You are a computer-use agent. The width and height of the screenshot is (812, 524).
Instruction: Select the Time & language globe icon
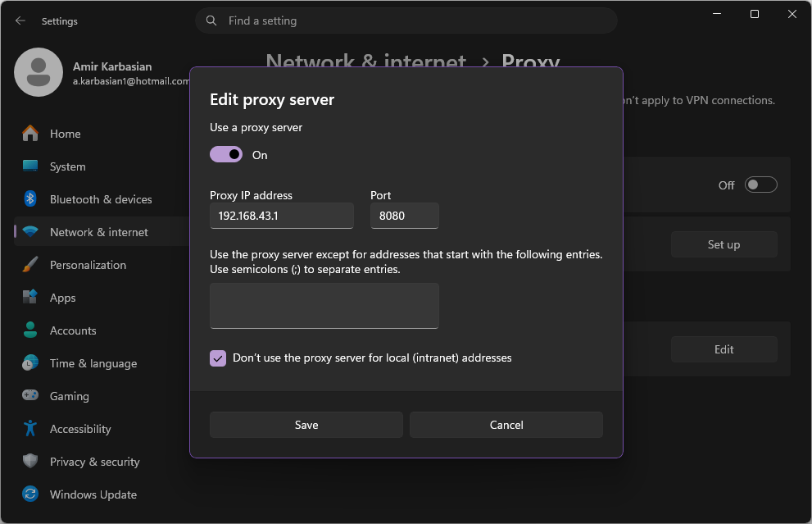[x=30, y=362]
